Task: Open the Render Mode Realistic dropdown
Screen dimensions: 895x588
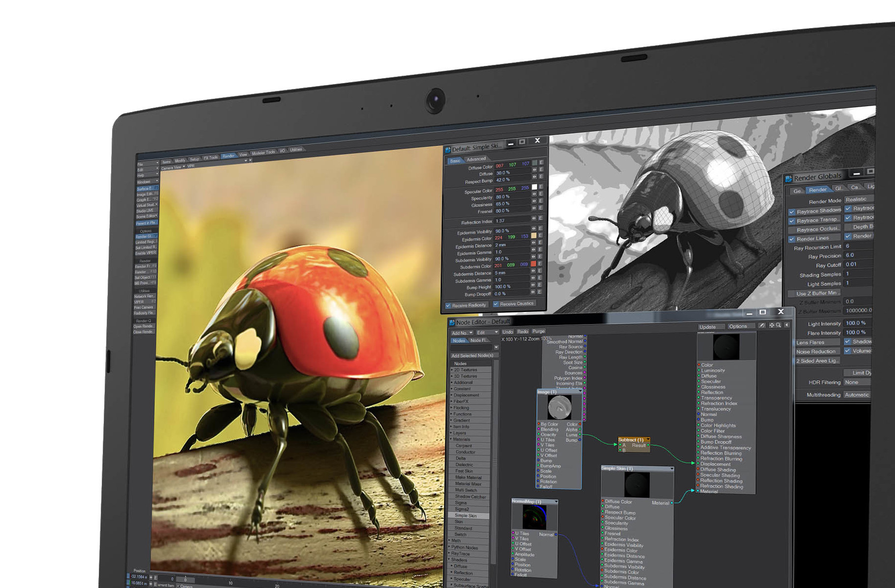Action: point(859,199)
